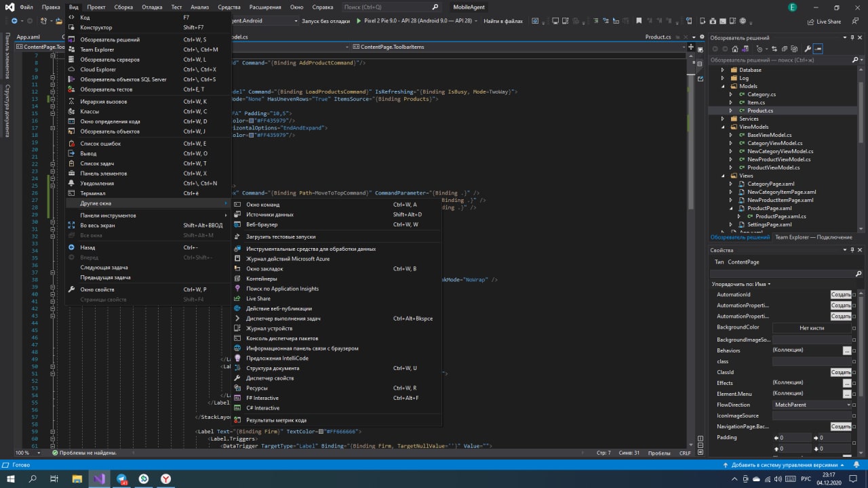
Task: Open the Home view in Solution Explorer toolbar
Action: 735,49
